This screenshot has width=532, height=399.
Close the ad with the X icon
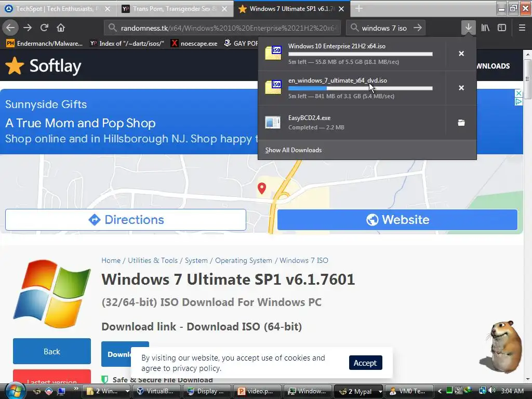click(x=519, y=93)
